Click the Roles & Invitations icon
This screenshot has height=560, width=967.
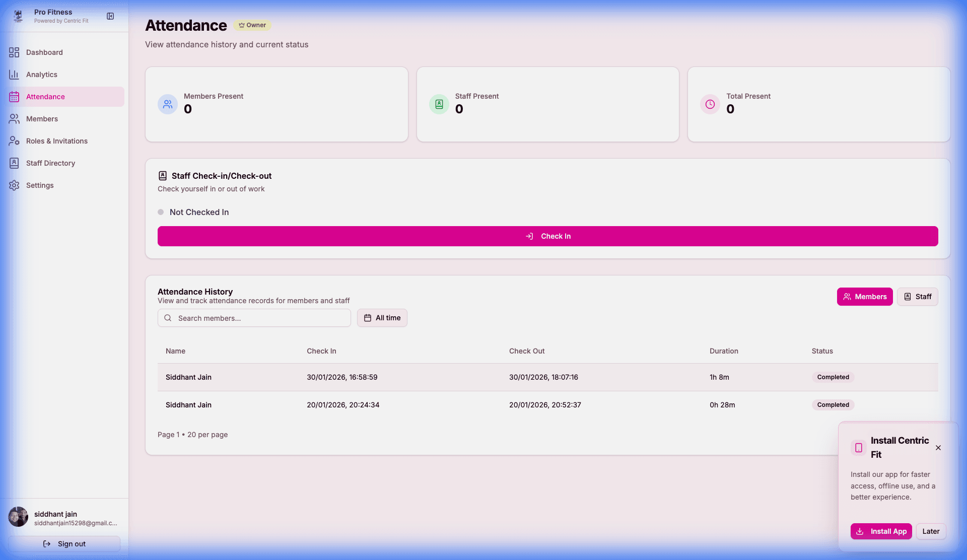click(x=14, y=141)
